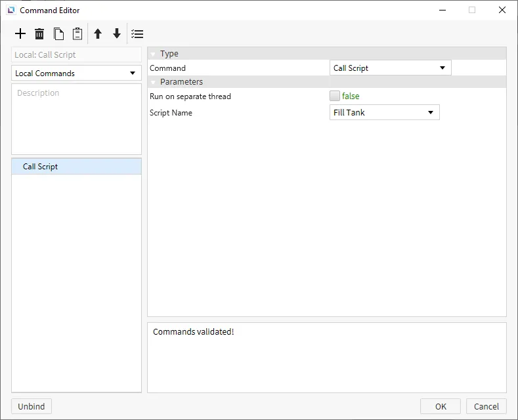Viewport: 518px width, 420px height.
Task: Click the Command Editor app icon in title bar
Action: coord(11,10)
